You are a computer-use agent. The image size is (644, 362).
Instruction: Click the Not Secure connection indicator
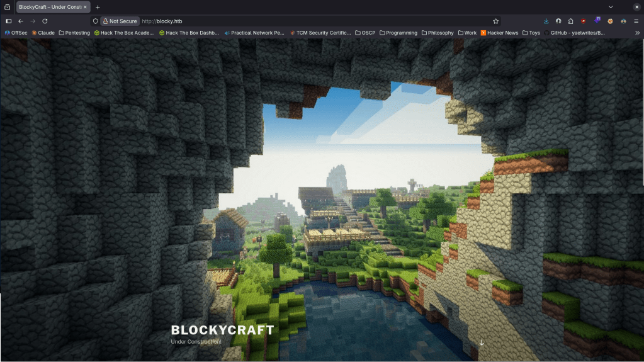pyautogui.click(x=120, y=21)
